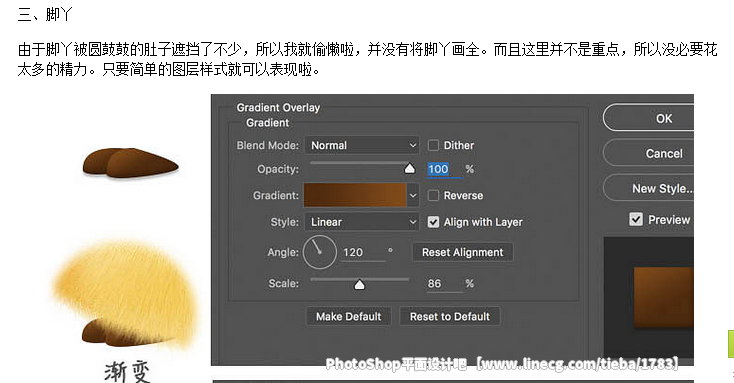Screen dimensions: 734x383
Task: Select the Opacity value field showing 100
Action: pos(445,169)
